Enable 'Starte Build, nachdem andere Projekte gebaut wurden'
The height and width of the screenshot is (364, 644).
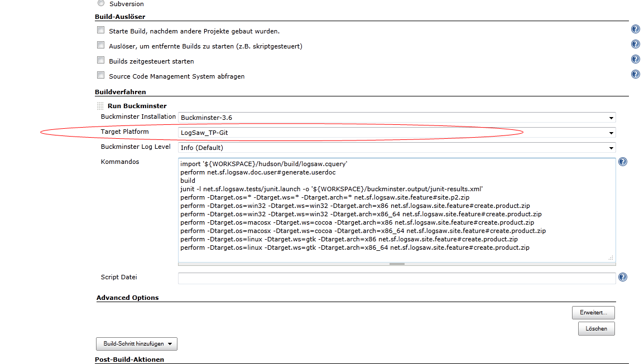click(x=100, y=30)
